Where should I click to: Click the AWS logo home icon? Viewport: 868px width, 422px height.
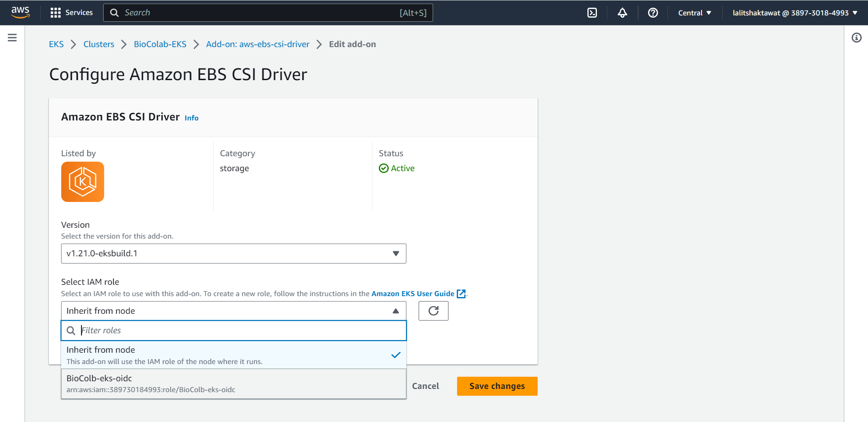click(x=20, y=12)
